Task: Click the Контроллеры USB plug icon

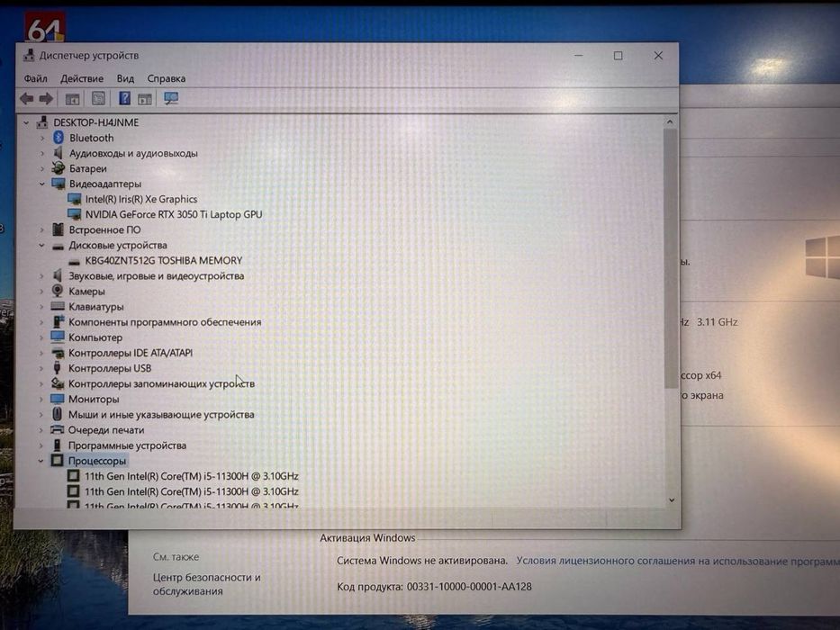Action: 57,368
